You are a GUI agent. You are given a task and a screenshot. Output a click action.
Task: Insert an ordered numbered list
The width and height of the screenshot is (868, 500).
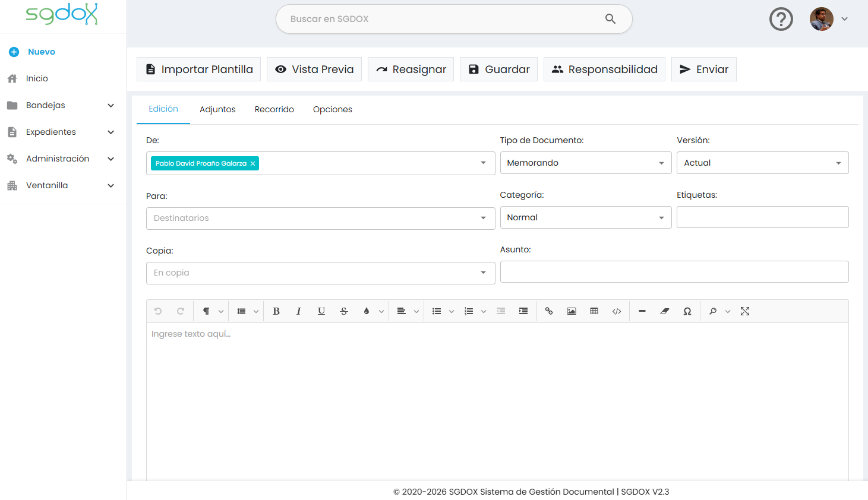469,311
